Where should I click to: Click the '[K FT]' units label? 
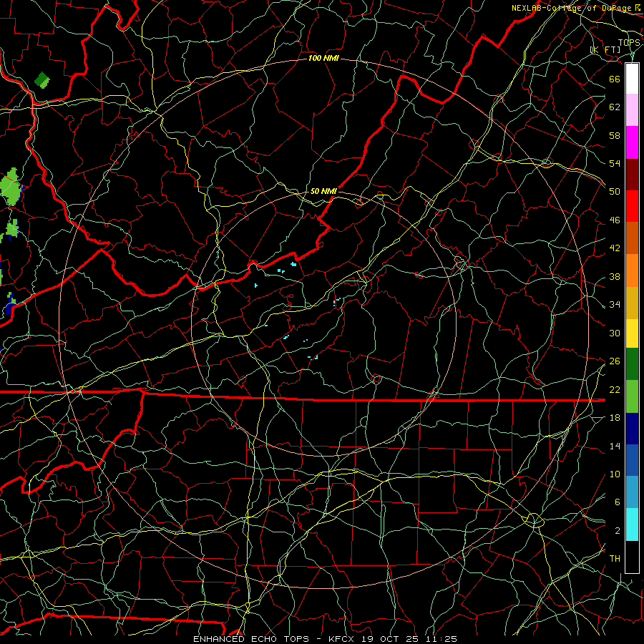click(x=605, y=49)
